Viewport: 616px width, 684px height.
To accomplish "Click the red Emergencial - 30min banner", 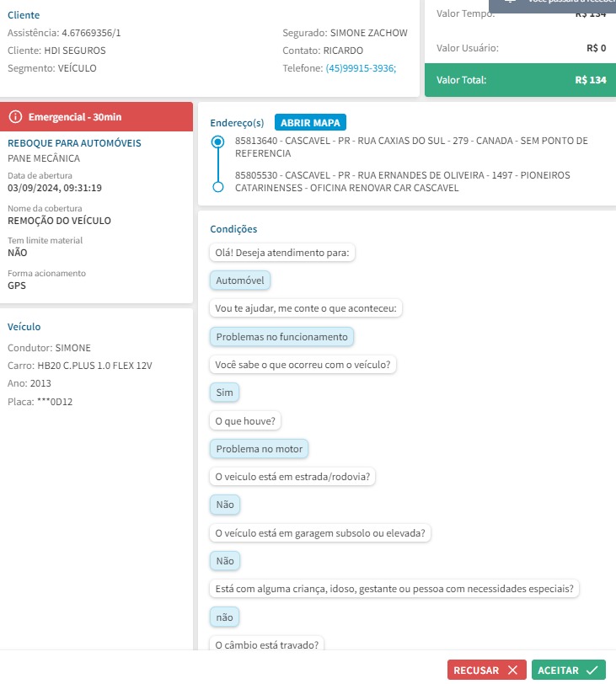I will pyautogui.click(x=97, y=116).
